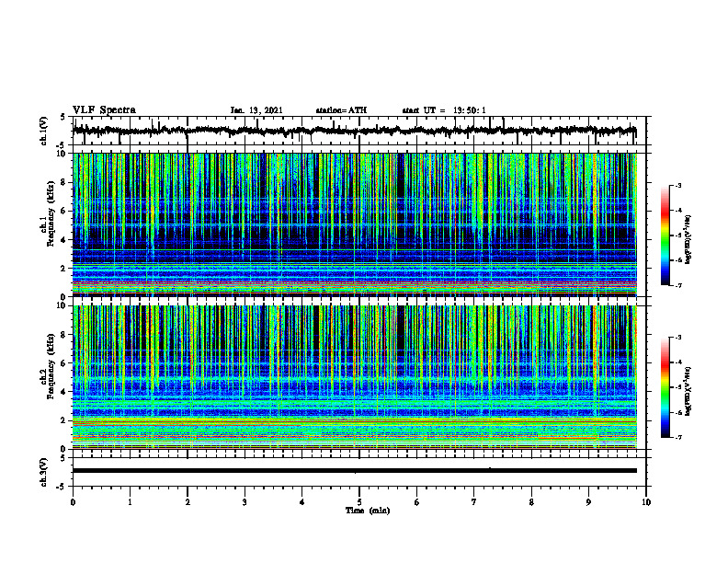Image resolution: width=728 pixels, height=563 pixels.
Task: Click the ch.1 frequency tick label "4"
Action: click(x=63, y=240)
